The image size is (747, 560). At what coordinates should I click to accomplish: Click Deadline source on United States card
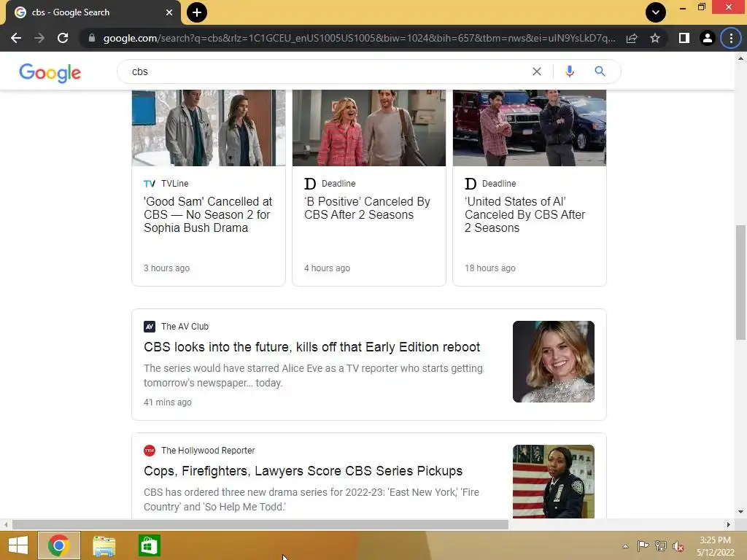coord(499,183)
